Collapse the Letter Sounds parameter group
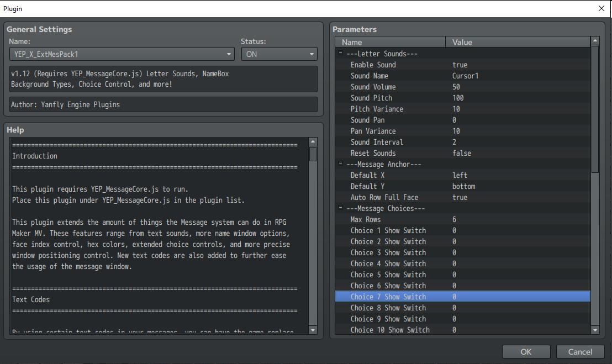This screenshot has width=612, height=364. (340, 53)
